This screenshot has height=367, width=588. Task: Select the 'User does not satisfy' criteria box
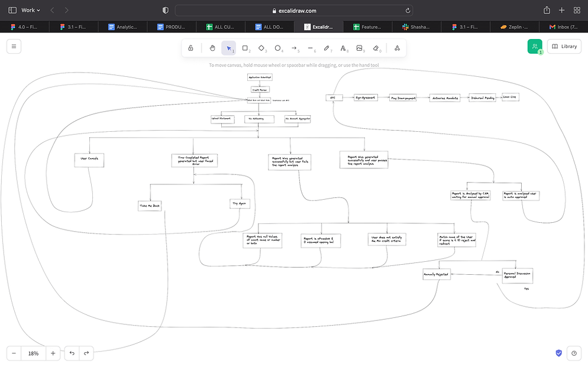coord(387,239)
